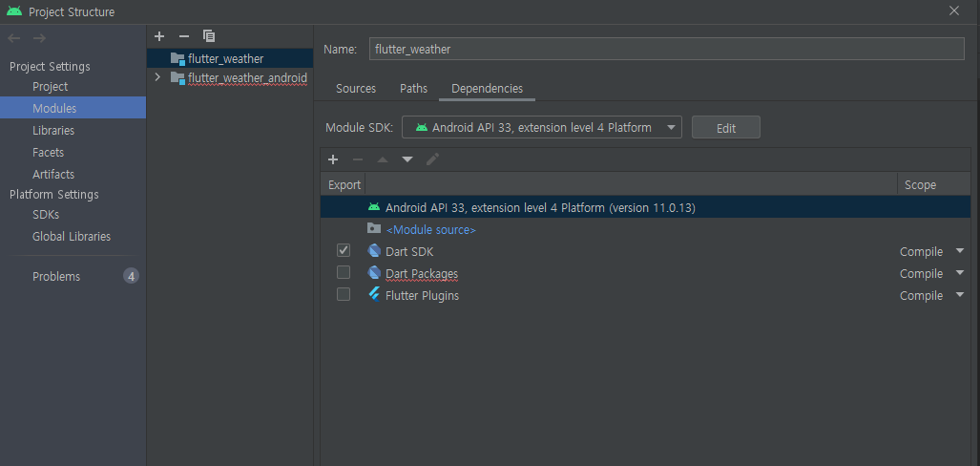
Task: Close the Project Structure dialog
Action: [953, 11]
